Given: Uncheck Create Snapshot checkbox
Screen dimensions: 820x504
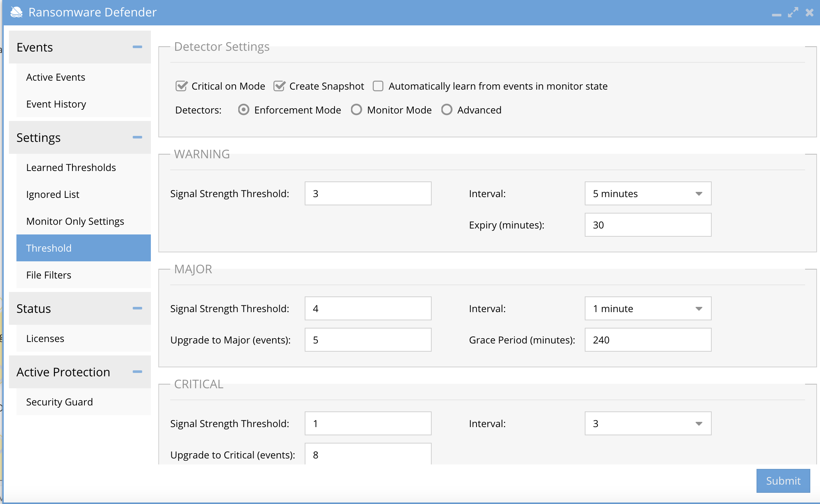Looking at the screenshot, I should tap(279, 86).
